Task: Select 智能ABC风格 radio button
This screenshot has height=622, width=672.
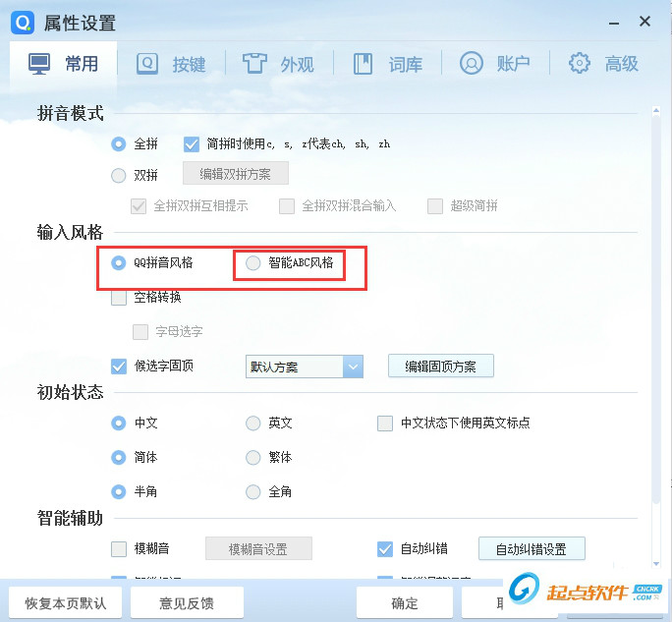Action: tap(252, 262)
